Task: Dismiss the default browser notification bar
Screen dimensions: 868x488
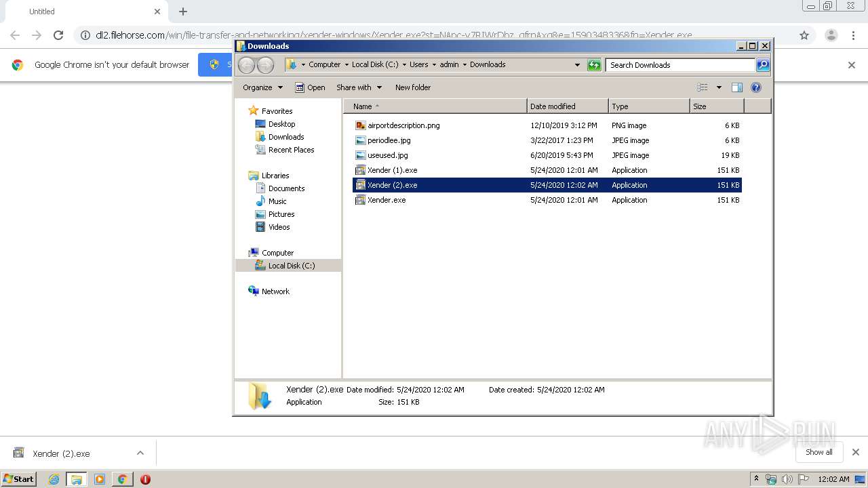Action: 852,65
